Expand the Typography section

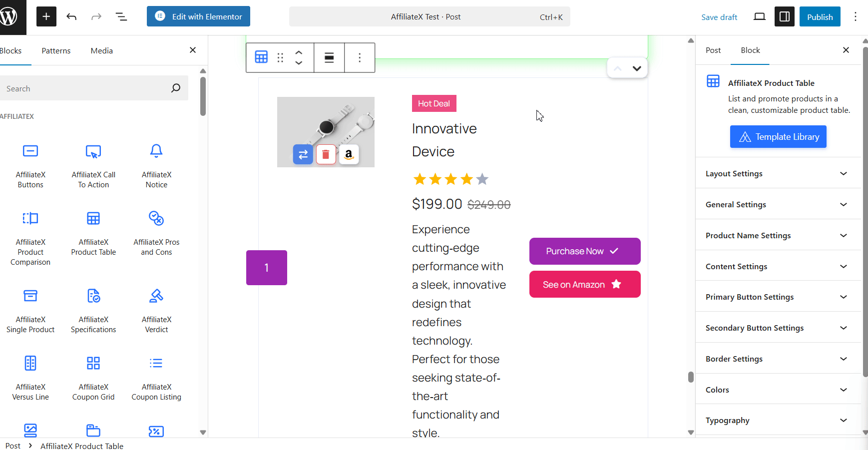778,420
